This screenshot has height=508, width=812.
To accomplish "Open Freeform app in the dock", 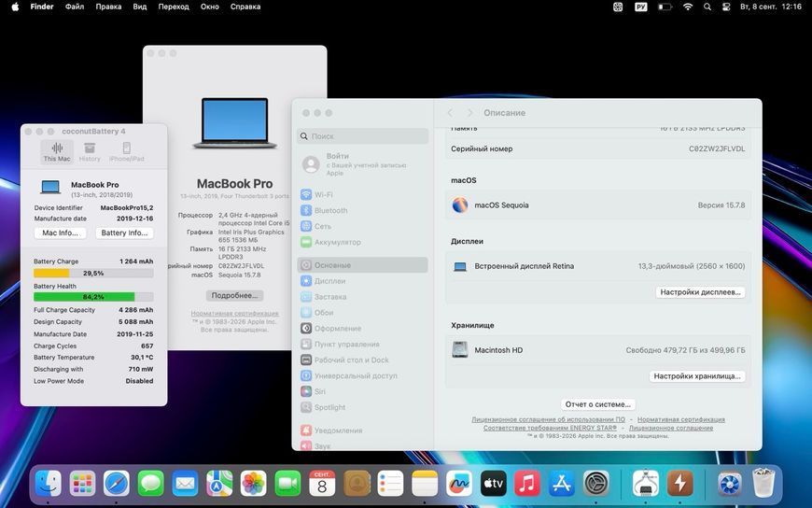I will 459,484.
